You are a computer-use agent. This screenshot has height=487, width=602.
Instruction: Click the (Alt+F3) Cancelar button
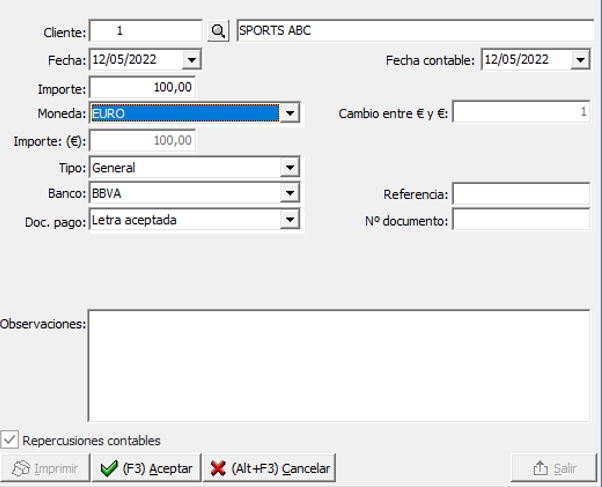tap(269, 468)
